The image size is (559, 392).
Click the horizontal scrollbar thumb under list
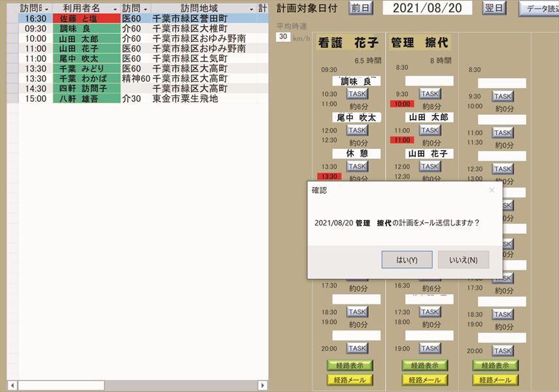pyautogui.click(x=61, y=385)
